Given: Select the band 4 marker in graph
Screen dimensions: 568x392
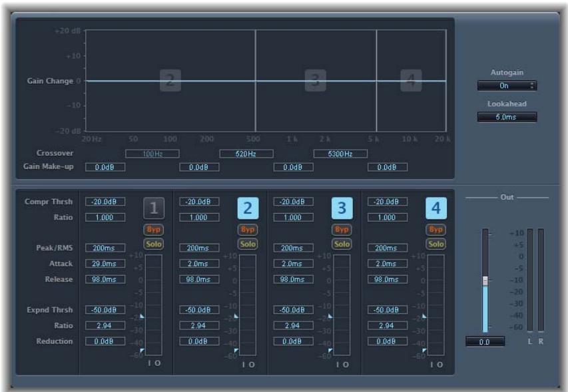Looking at the screenshot, I should tap(411, 81).
